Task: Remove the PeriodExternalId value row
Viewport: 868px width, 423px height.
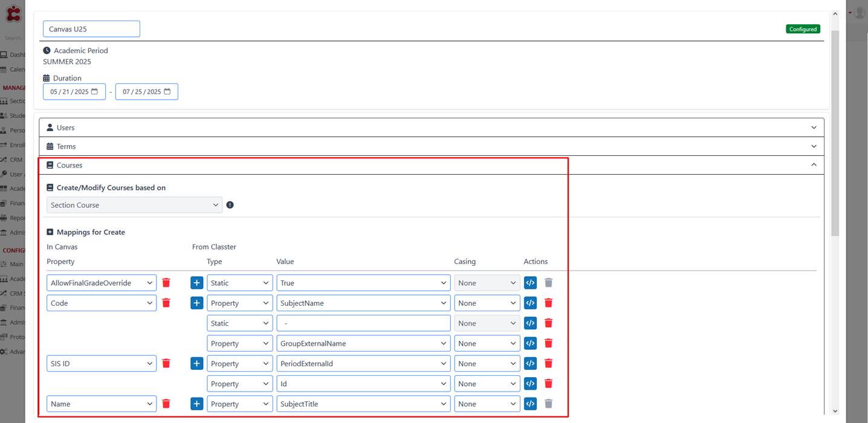Action: pyautogui.click(x=549, y=363)
